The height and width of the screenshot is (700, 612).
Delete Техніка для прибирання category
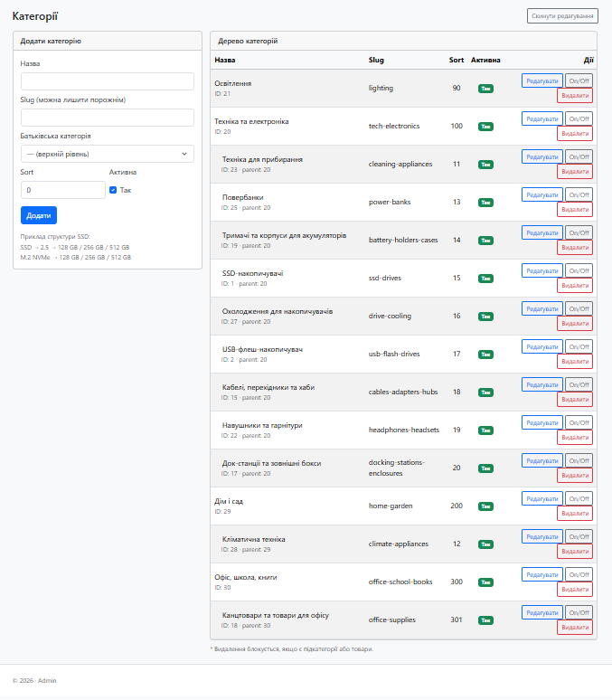pyautogui.click(x=575, y=172)
